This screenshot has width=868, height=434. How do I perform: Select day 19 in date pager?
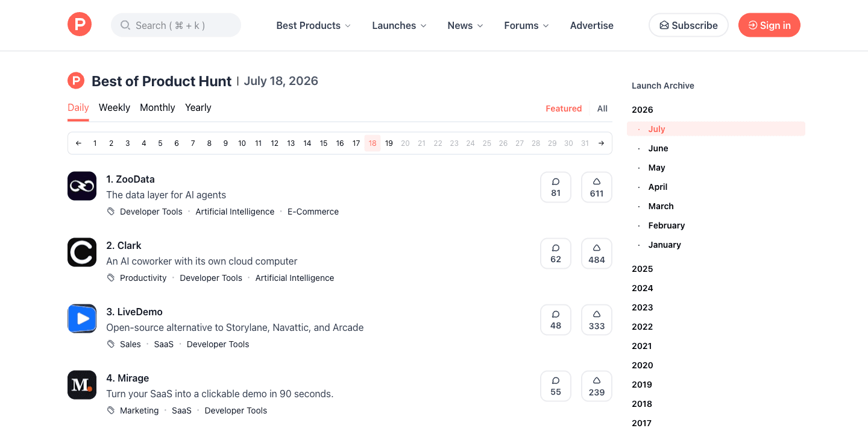[x=389, y=143]
